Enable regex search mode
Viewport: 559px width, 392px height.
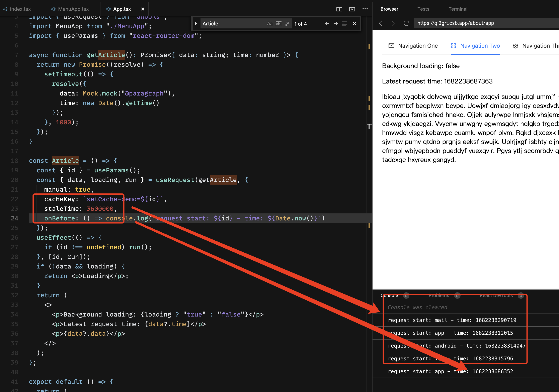click(288, 23)
